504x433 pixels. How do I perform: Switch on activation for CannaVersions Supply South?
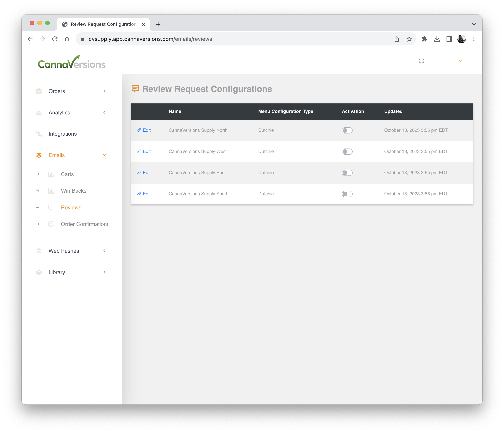point(347,194)
